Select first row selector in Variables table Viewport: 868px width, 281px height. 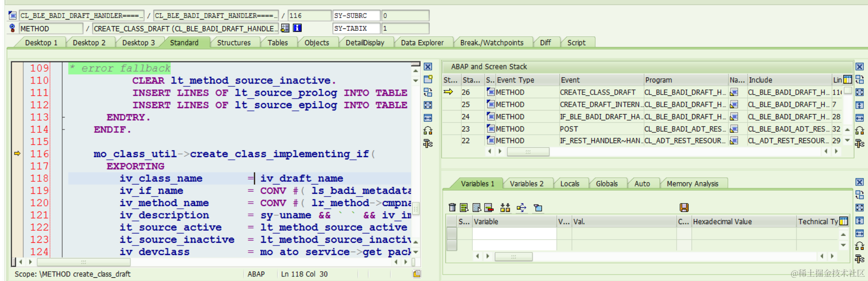451,233
